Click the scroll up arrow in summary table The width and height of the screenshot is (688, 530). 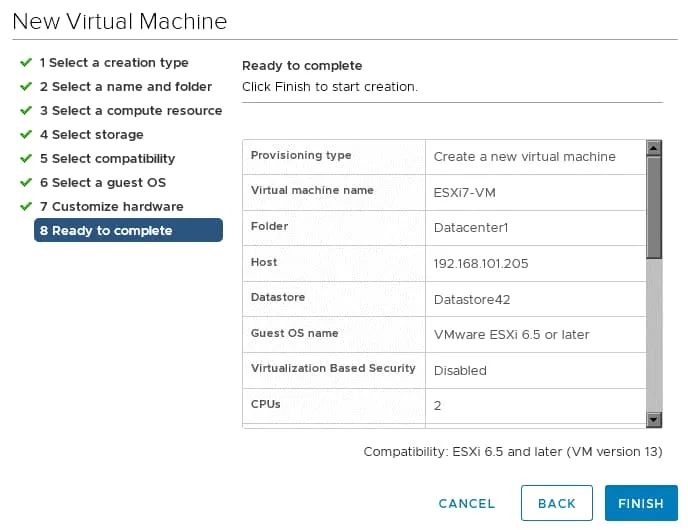click(x=654, y=149)
